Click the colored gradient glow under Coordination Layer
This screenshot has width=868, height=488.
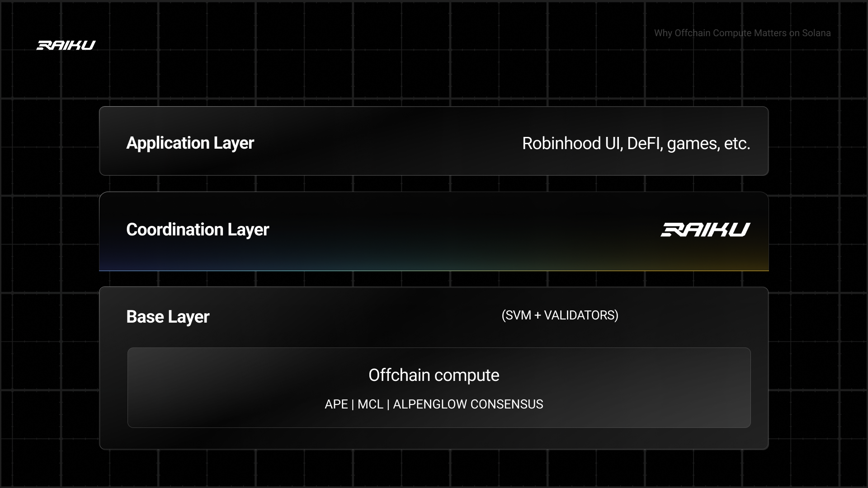tap(434, 262)
